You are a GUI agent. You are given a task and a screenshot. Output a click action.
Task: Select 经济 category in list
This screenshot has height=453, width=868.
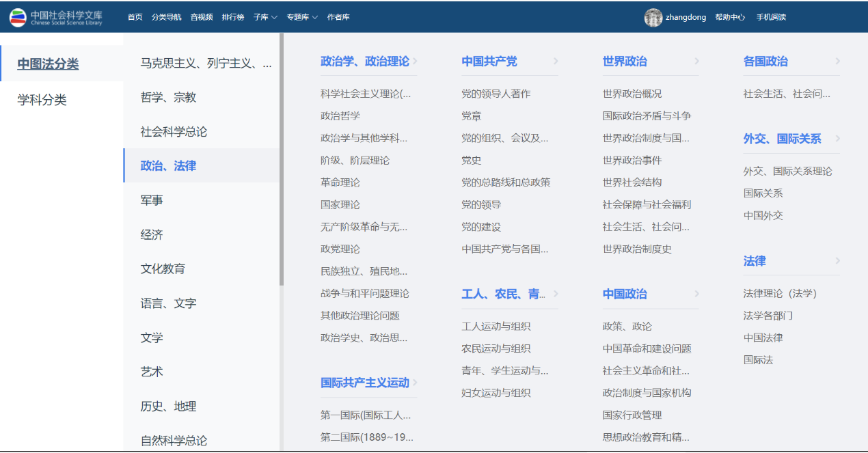tap(152, 234)
